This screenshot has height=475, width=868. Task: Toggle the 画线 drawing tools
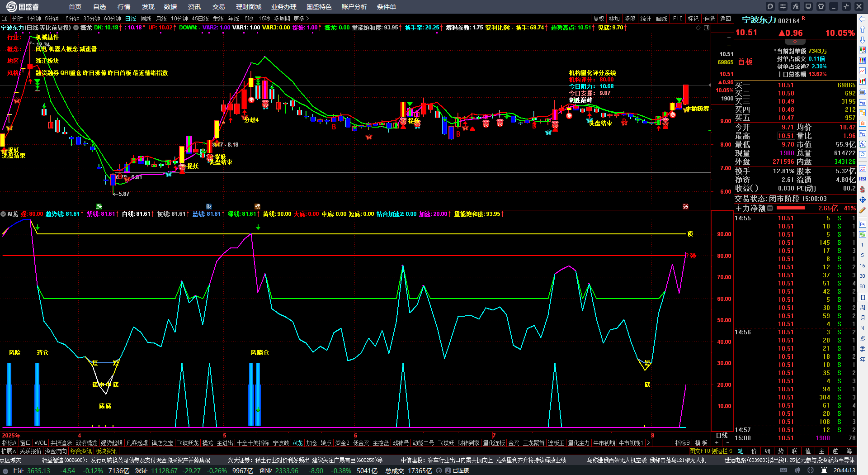[662, 19]
